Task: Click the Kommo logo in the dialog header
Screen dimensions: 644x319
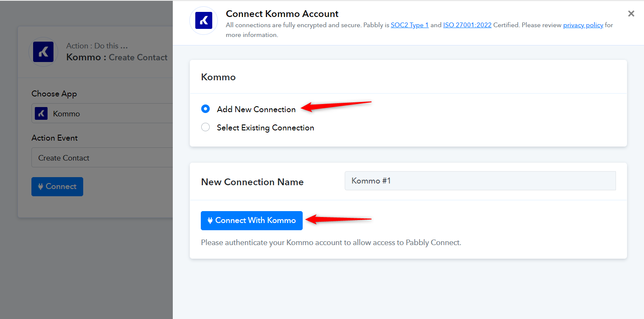Action: click(204, 20)
